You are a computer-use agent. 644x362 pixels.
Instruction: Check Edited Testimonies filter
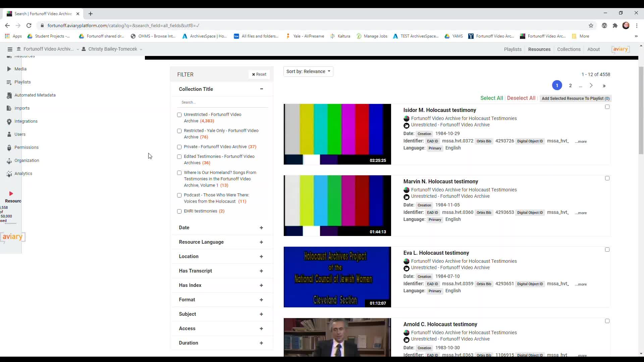(179, 157)
